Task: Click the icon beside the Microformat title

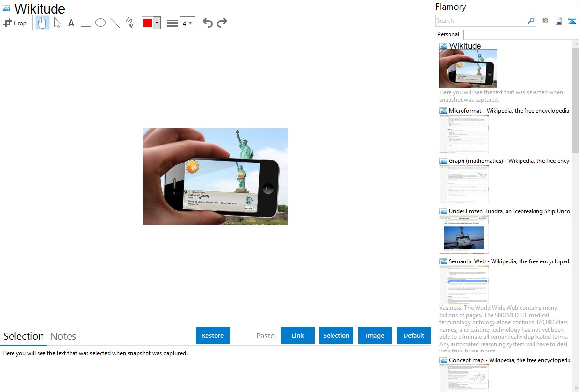Action: click(444, 111)
